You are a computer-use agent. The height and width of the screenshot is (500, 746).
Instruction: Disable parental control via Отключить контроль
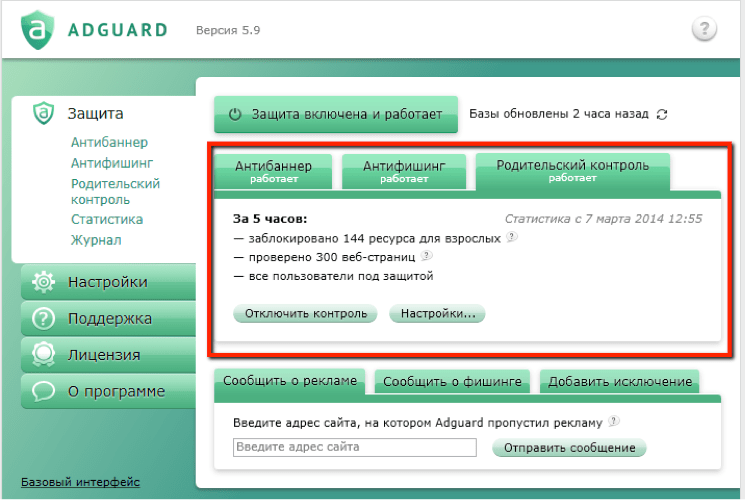click(305, 314)
